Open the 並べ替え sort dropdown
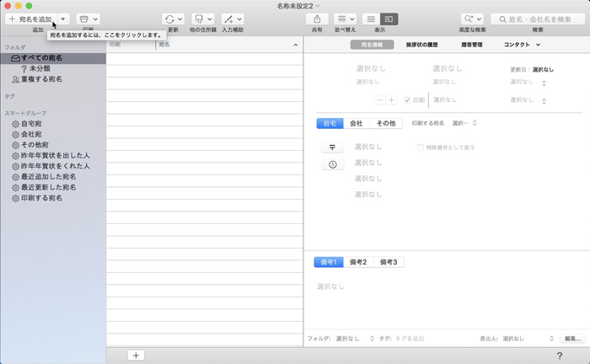The height and width of the screenshot is (364, 590). click(x=345, y=18)
